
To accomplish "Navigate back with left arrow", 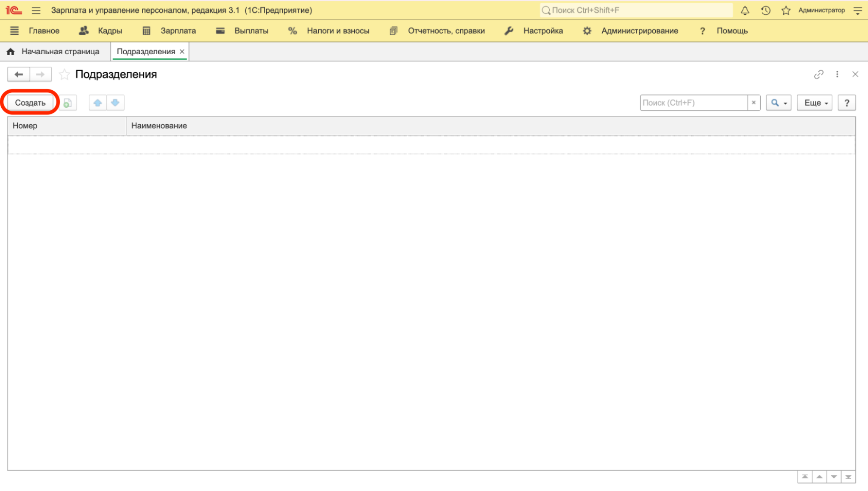I will pos(19,75).
